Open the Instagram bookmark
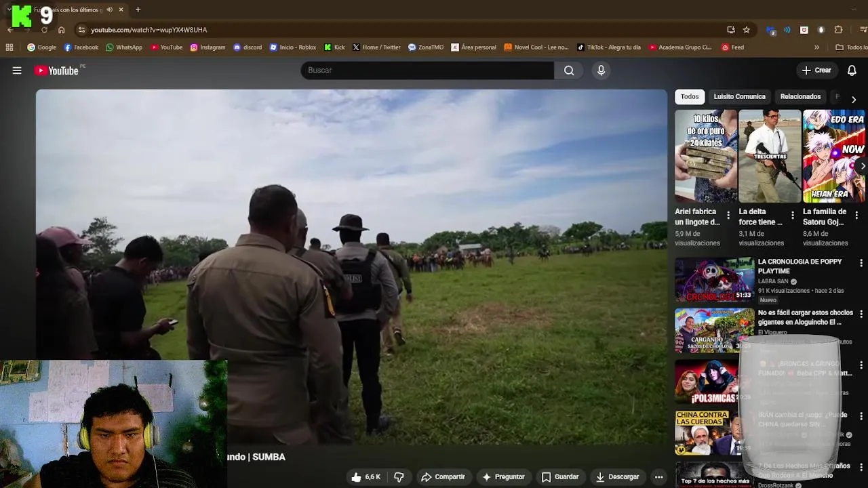The image size is (868, 488). point(208,47)
